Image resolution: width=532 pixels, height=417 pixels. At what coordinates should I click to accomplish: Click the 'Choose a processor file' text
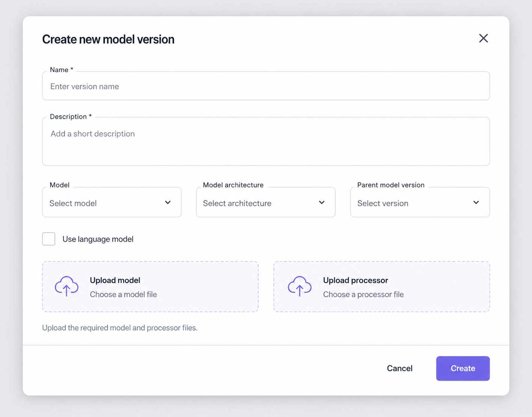click(363, 295)
